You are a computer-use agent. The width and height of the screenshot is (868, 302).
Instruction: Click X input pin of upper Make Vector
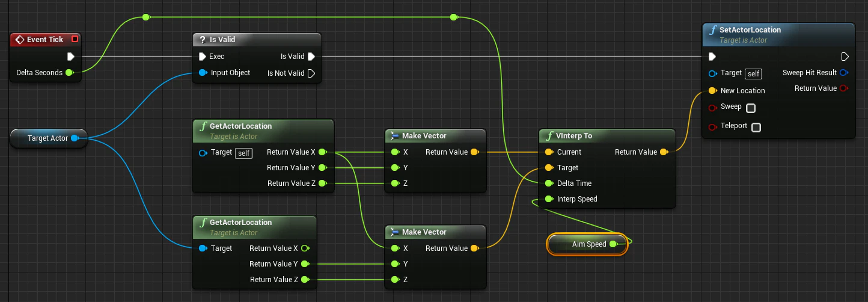[394, 152]
